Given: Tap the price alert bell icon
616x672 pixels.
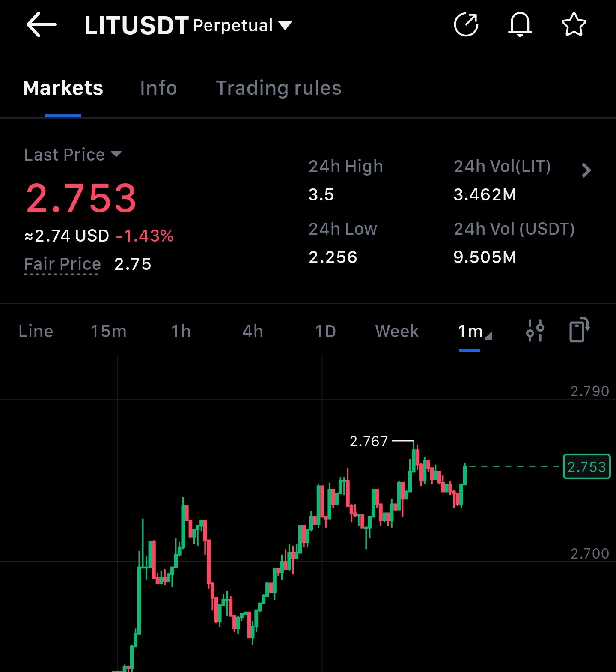Looking at the screenshot, I should click(x=520, y=25).
